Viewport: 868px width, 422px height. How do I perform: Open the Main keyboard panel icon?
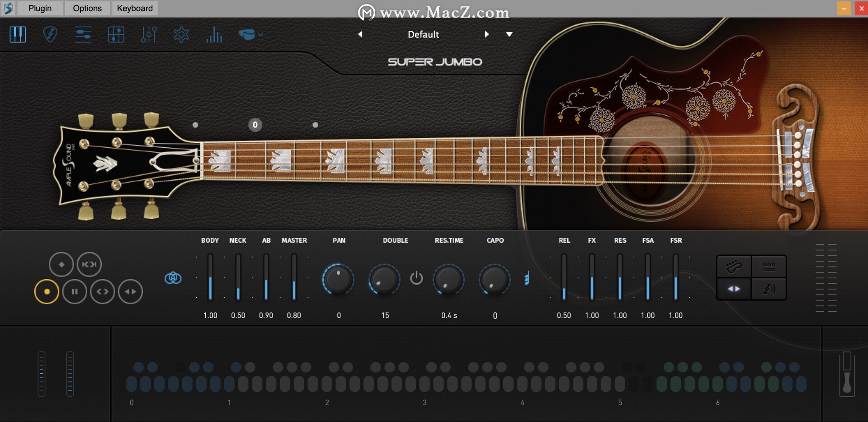tap(18, 34)
